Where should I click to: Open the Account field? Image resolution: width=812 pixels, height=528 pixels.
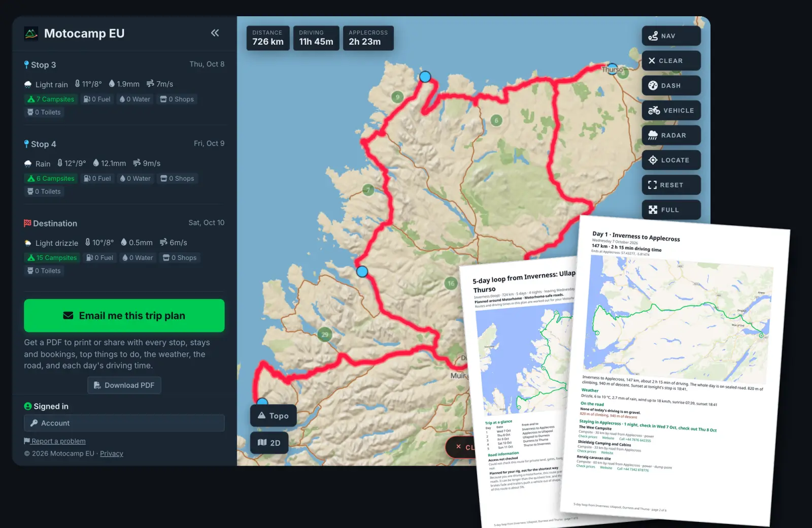tap(124, 423)
